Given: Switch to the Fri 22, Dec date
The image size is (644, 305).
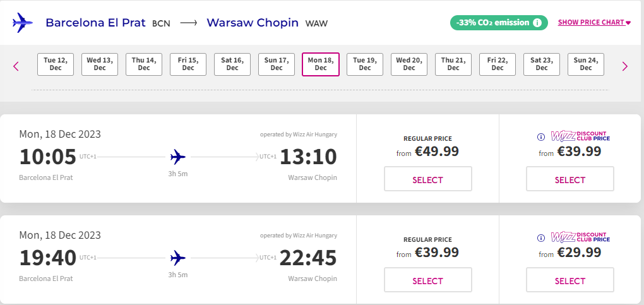Looking at the screenshot, I should click(498, 64).
